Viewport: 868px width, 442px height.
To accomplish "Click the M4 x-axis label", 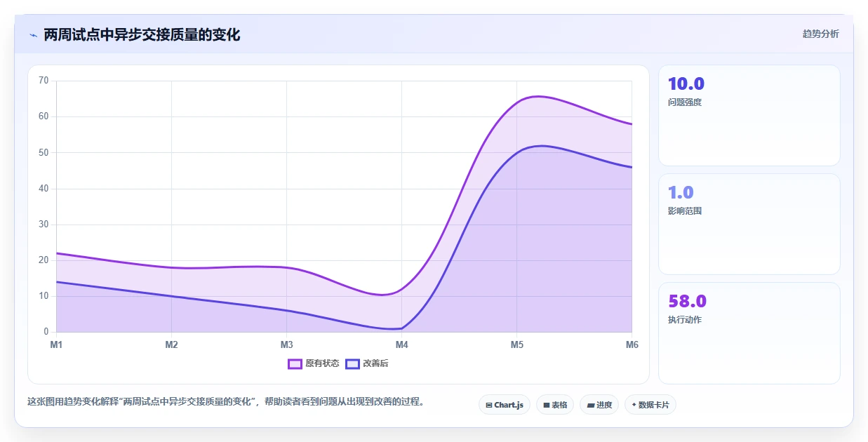I will click(401, 344).
